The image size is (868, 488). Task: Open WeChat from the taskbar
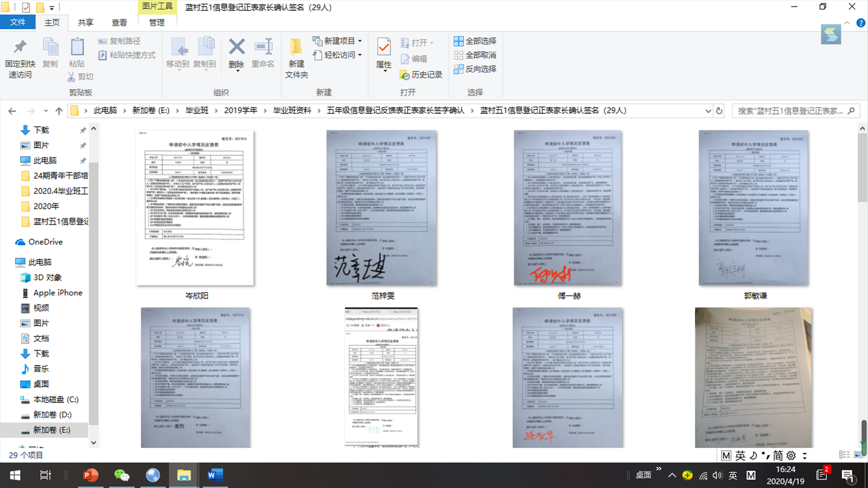pos(121,476)
